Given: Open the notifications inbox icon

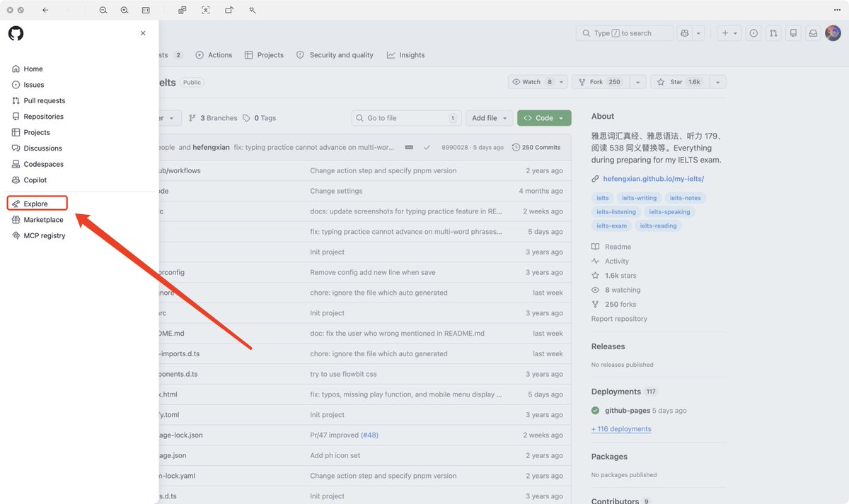Looking at the screenshot, I should point(814,33).
